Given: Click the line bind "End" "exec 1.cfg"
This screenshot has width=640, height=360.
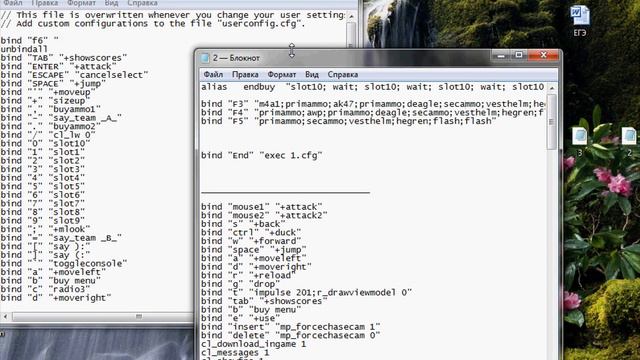Looking at the screenshot, I should point(262,156).
